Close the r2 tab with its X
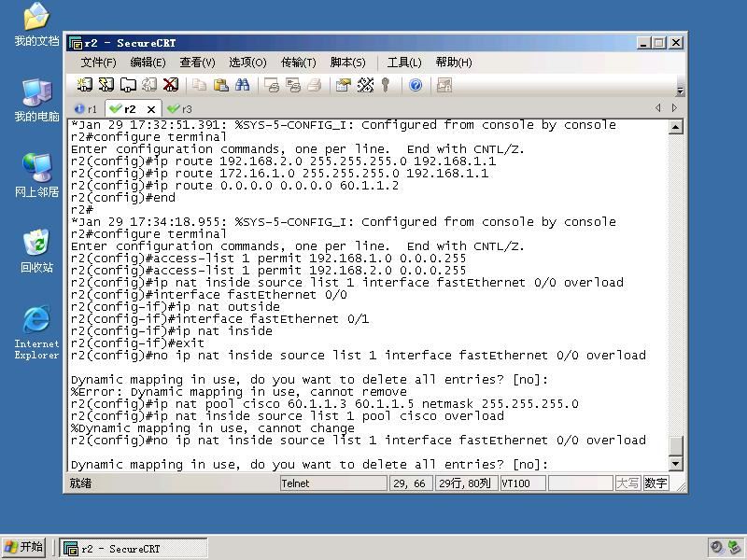Screen dimensions: 747x560 (151, 109)
